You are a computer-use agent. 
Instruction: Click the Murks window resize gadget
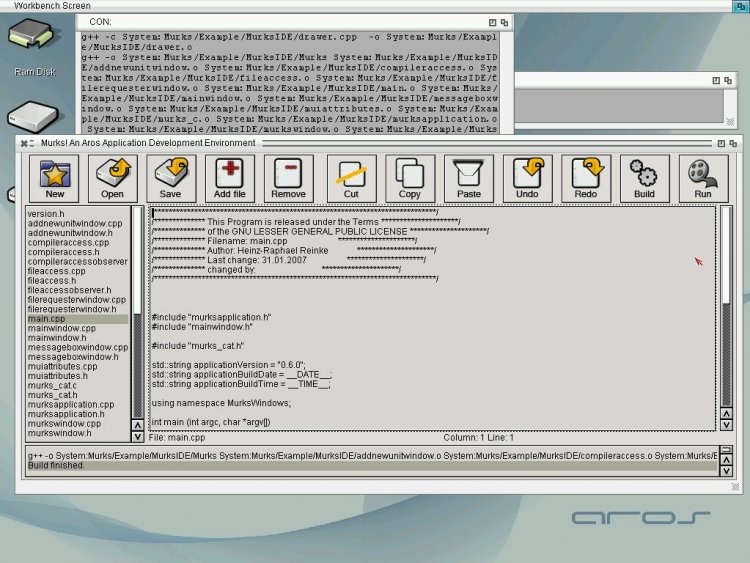pyautogui.click(x=735, y=487)
